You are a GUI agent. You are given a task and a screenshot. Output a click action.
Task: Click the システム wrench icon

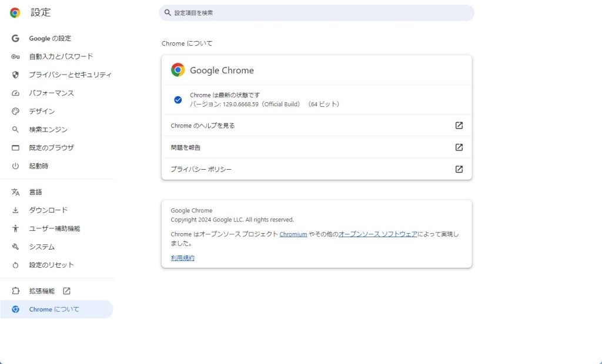pyautogui.click(x=16, y=247)
